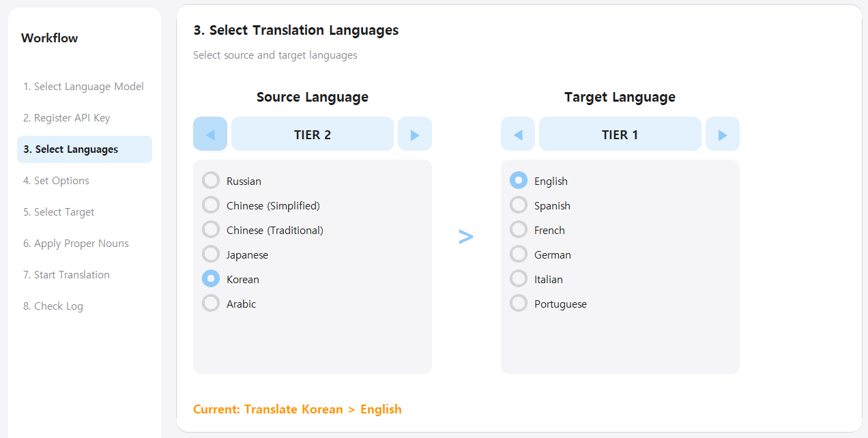
Task: Open the Check Log workflow step
Action: pyautogui.click(x=53, y=306)
